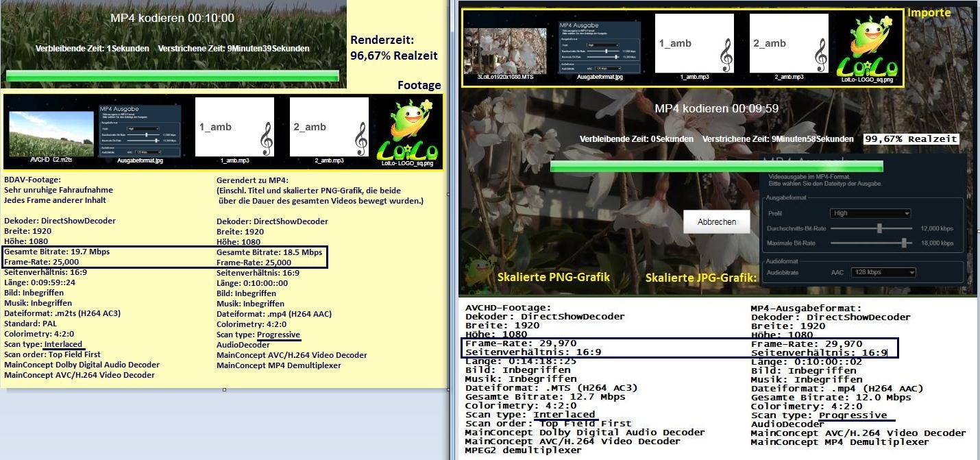Click the Maximale Bit-Rate slider handle
980x460 pixels.
click(906, 243)
